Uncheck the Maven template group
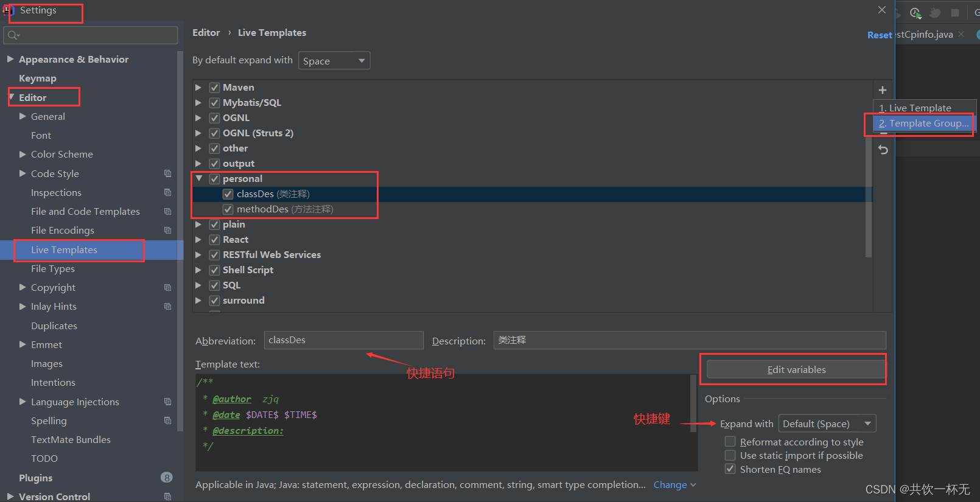The width and height of the screenshot is (980, 502). pyautogui.click(x=214, y=87)
